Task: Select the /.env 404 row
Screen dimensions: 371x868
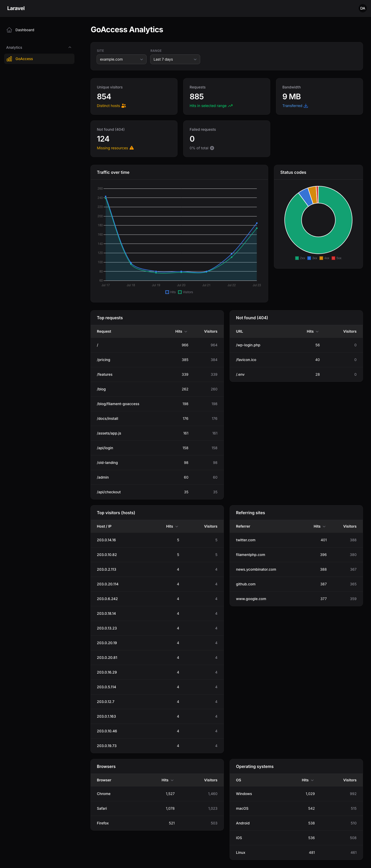Action: 296,374
